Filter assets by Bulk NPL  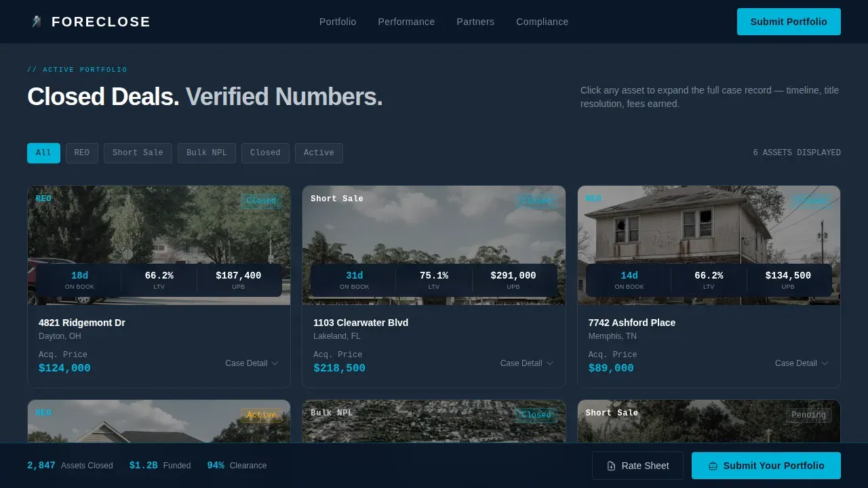(x=207, y=153)
